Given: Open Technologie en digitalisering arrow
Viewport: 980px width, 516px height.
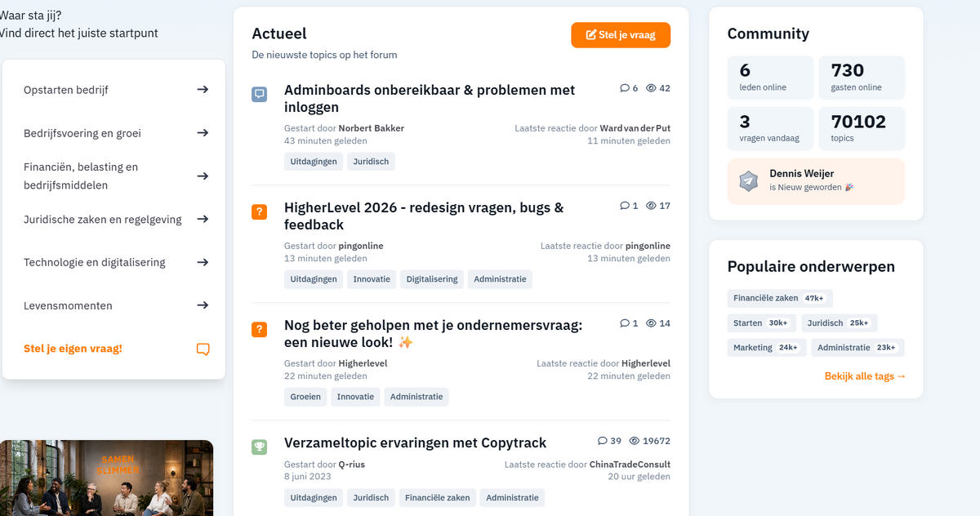Looking at the screenshot, I should [203, 262].
